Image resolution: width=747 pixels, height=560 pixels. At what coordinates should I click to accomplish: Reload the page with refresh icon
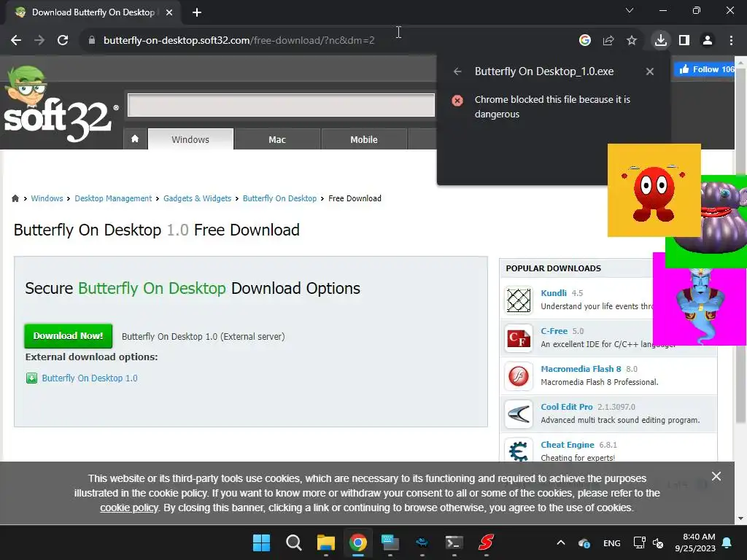pyautogui.click(x=63, y=41)
